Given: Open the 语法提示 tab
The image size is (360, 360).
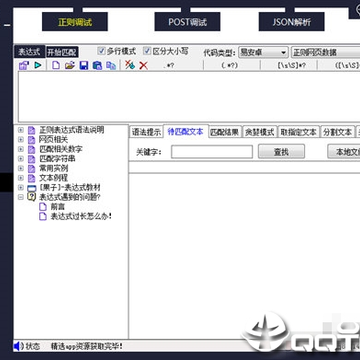Looking at the screenshot, I should click(146, 132).
